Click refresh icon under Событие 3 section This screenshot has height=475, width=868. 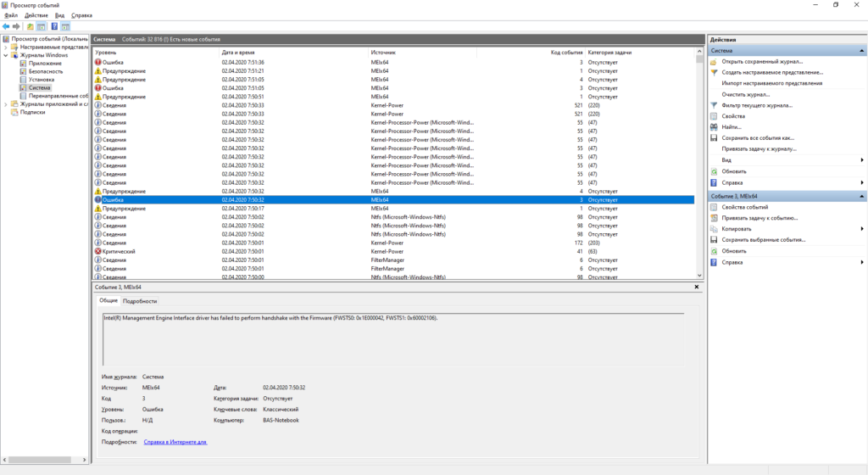point(714,251)
